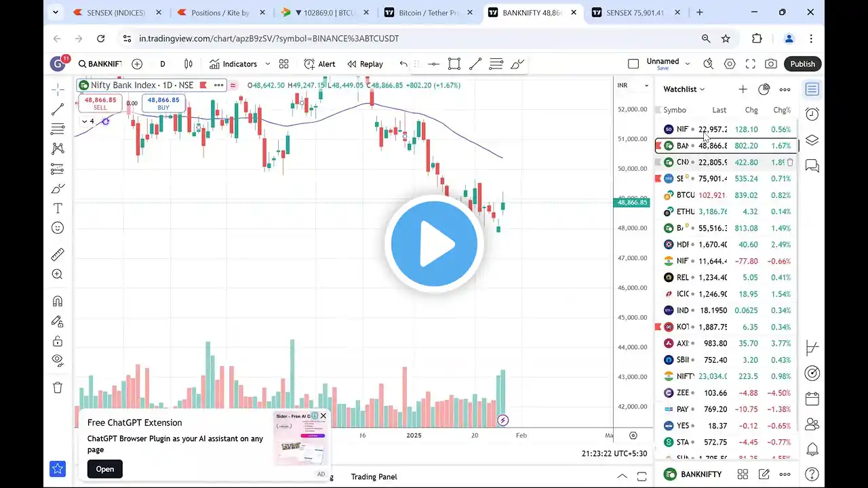The width and height of the screenshot is (868, 488).
Task: Open the Alerts clock icon in right sidebar
Action: click(812, 115)
